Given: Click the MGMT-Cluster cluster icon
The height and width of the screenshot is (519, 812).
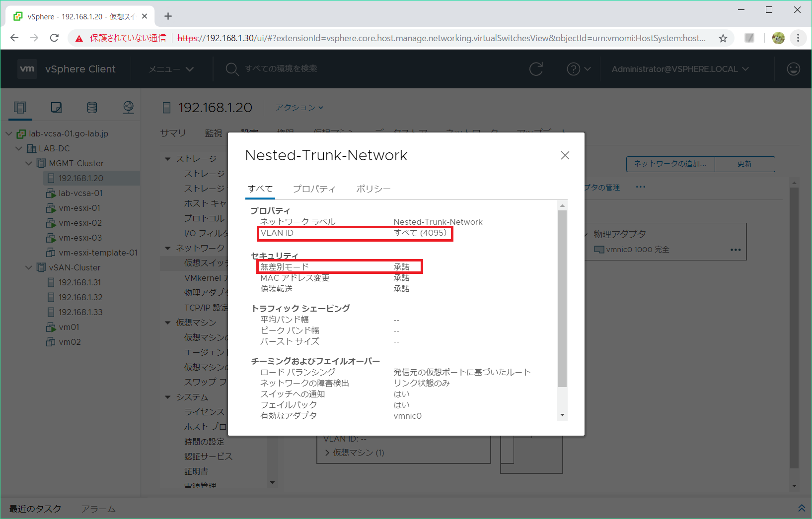Looking at the screenshot, I should [x=41, y=163].
